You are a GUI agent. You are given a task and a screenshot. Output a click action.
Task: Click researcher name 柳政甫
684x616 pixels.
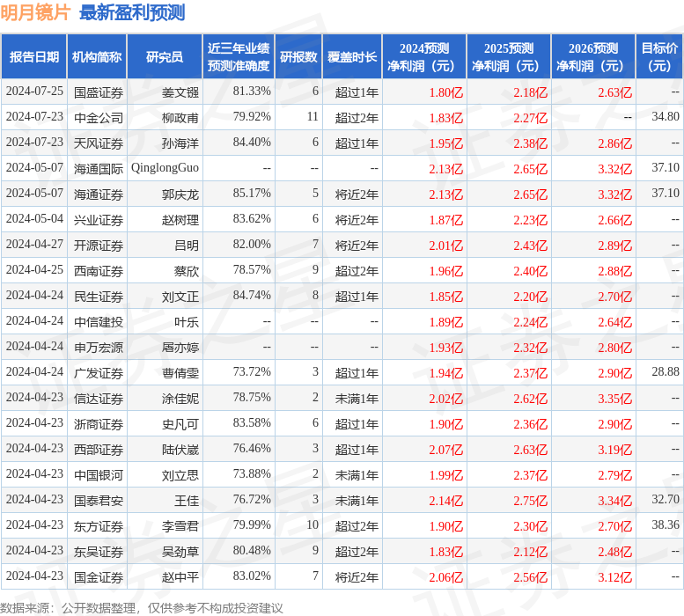pyautogui.click(x=180, y=118)
